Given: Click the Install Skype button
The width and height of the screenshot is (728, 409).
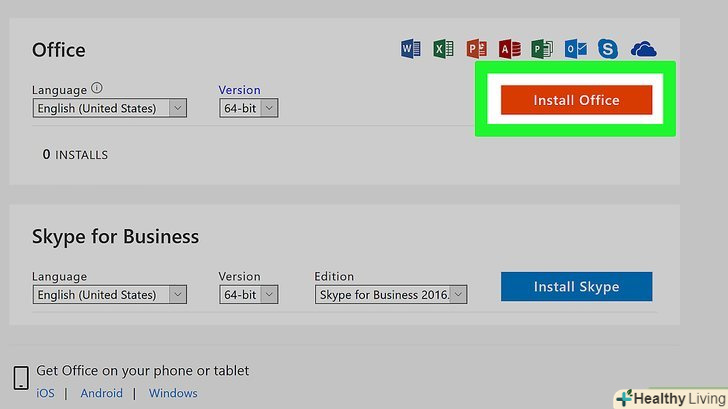Looking at the screenshot, I should (x=576, y=286).
